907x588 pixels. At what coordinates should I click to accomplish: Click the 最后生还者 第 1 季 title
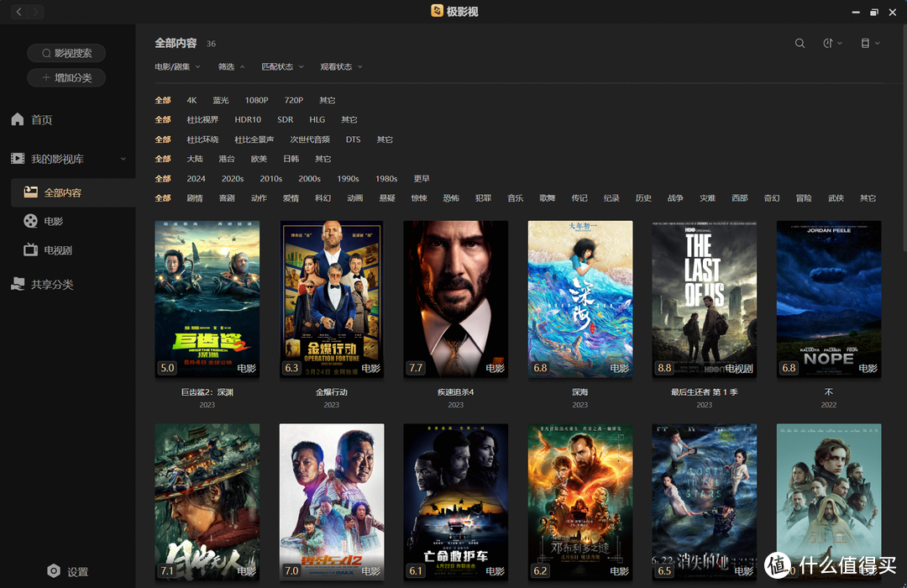[705, 391]
